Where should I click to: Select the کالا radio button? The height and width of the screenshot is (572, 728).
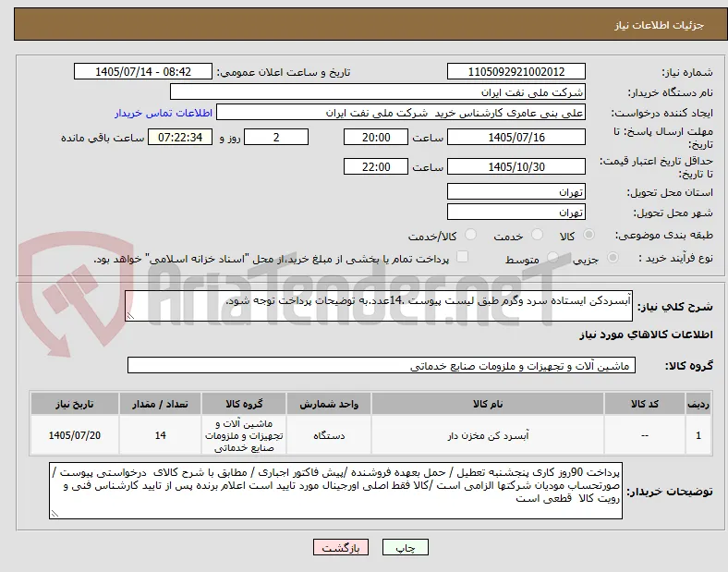[x=588, y=235]
